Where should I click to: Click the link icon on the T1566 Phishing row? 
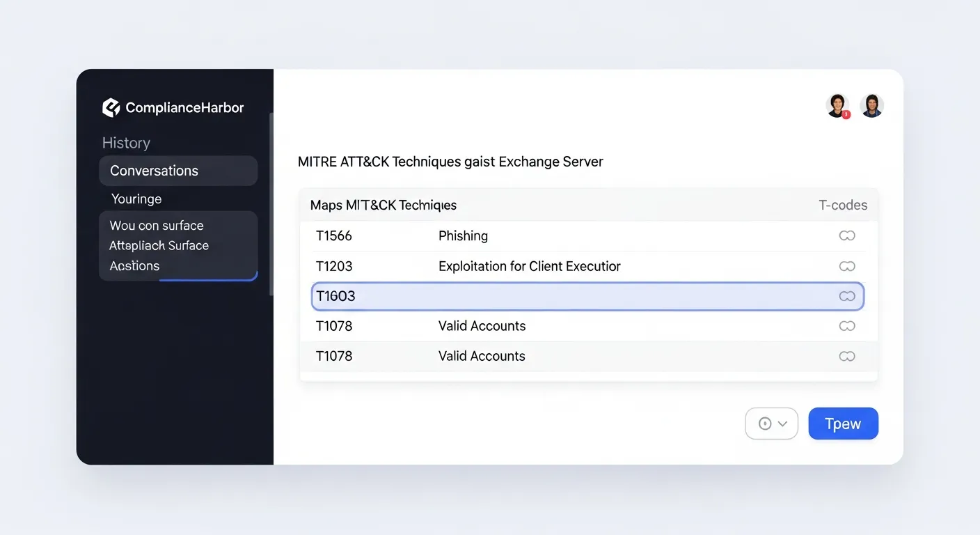(847, 235)
